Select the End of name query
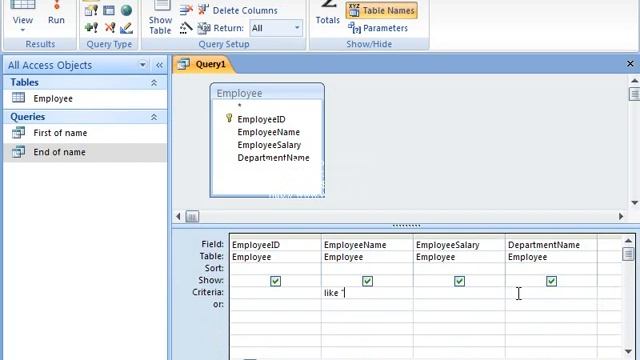This screenshot has height=360, width=640. point(85,152)
